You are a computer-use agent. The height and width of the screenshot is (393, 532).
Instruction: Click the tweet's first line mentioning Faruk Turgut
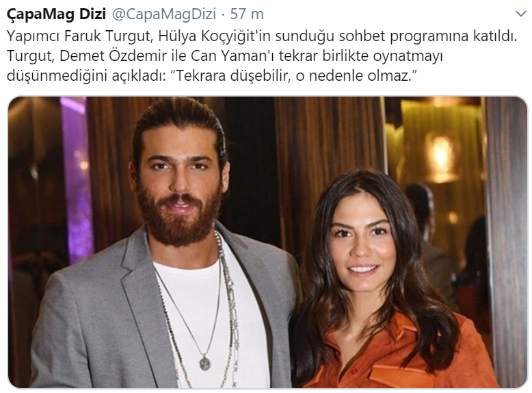pos(262,36)
